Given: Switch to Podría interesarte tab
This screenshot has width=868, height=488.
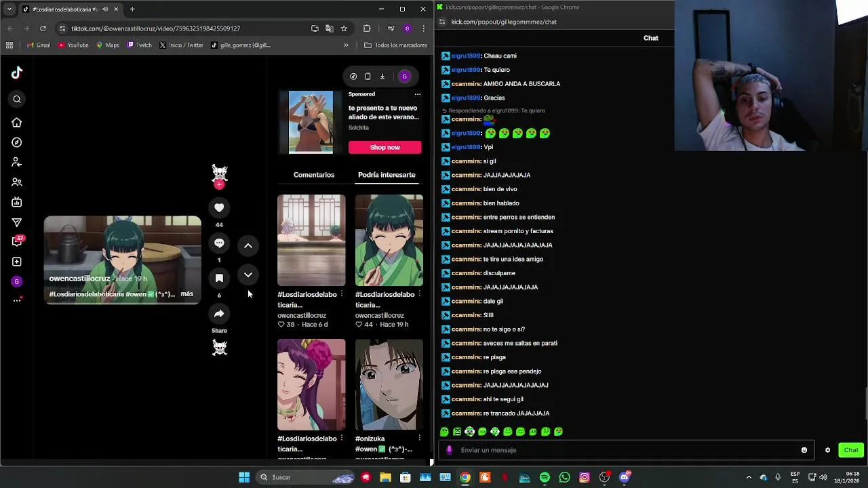Looking at the screenshot, I should click(387, 175).
